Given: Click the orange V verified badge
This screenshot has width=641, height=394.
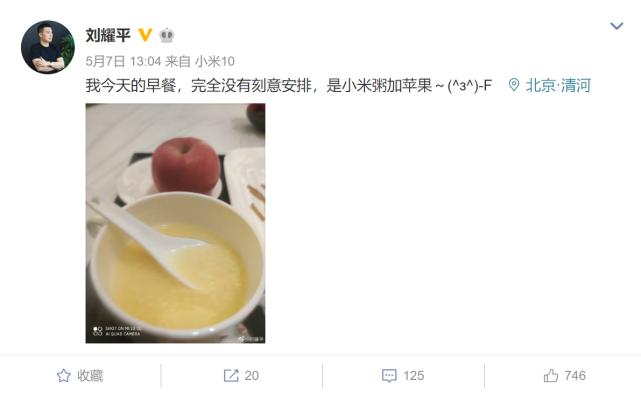Looking at the screenshot, I should pyautogui.click(x=145, y=35).
